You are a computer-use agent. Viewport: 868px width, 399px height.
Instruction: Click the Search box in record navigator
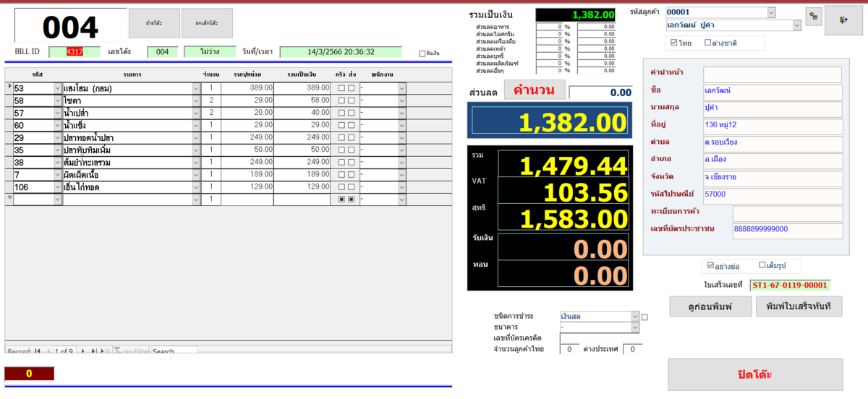174,351
